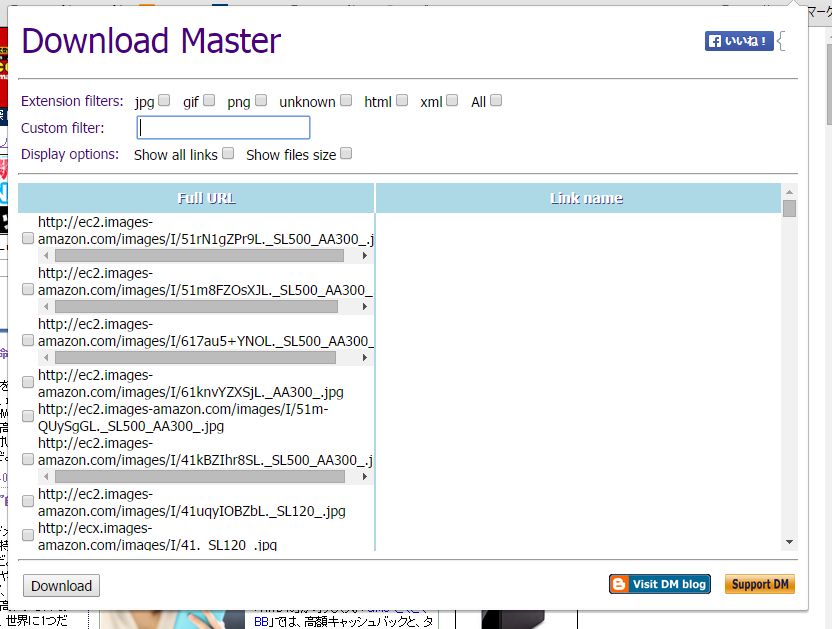This screenshot has width=832, height=629.
Task: Check the xml extension filter
Action: coord(452,100)
